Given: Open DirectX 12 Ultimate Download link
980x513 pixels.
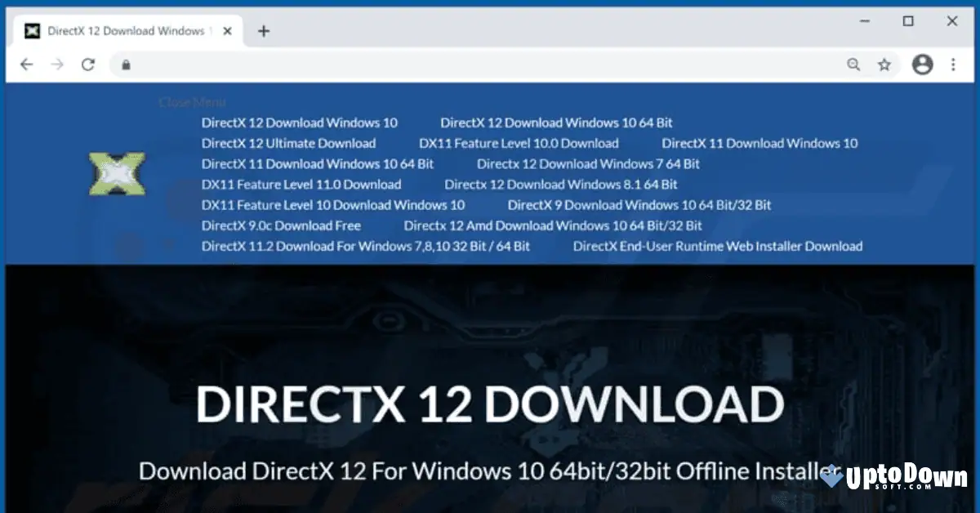Looking at the screenshot, I should pyautogui.click(x=288, y=143).
